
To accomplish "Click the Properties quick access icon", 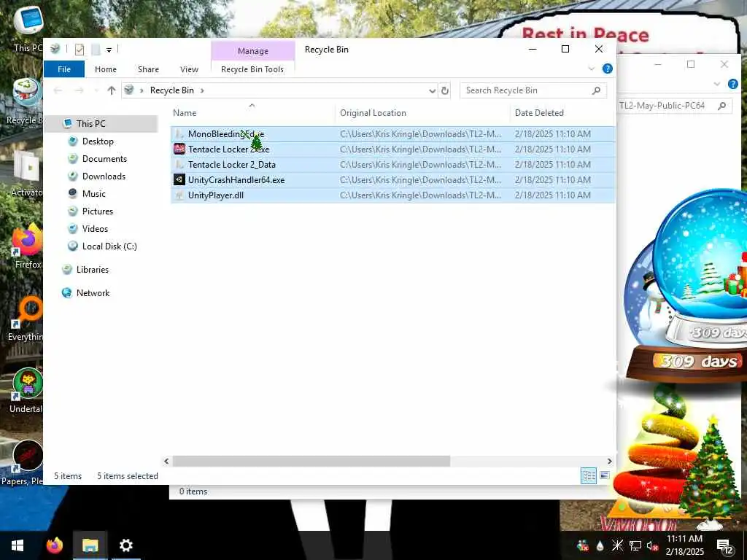I will pyautogui.click(x=80, y=50).
